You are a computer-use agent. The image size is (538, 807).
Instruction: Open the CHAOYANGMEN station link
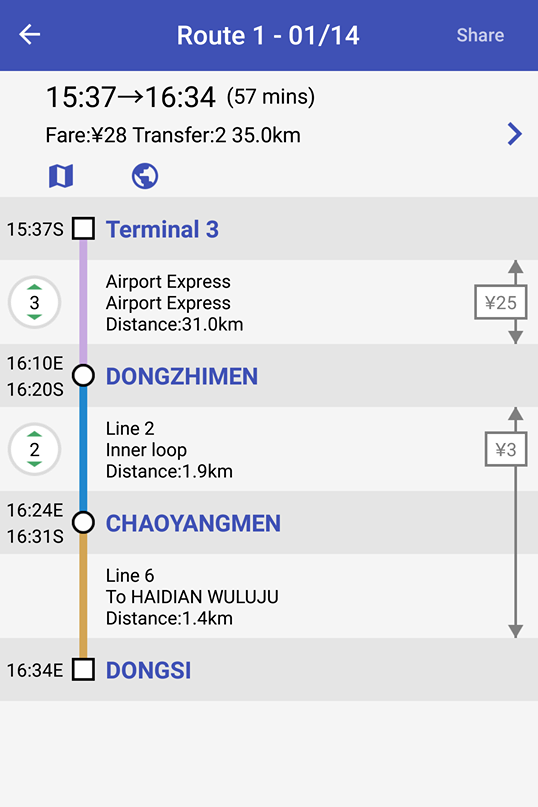[x=193, y=523]
